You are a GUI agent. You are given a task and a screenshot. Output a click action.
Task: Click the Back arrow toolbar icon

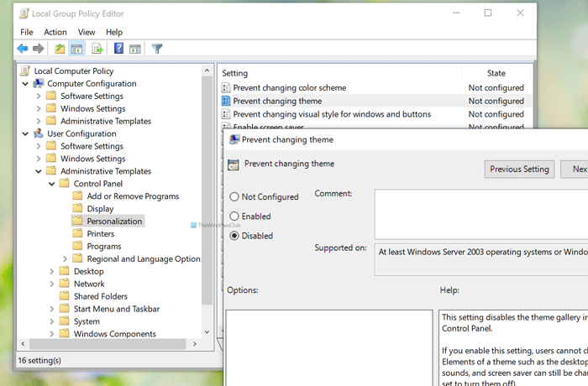tap(23, 49)
